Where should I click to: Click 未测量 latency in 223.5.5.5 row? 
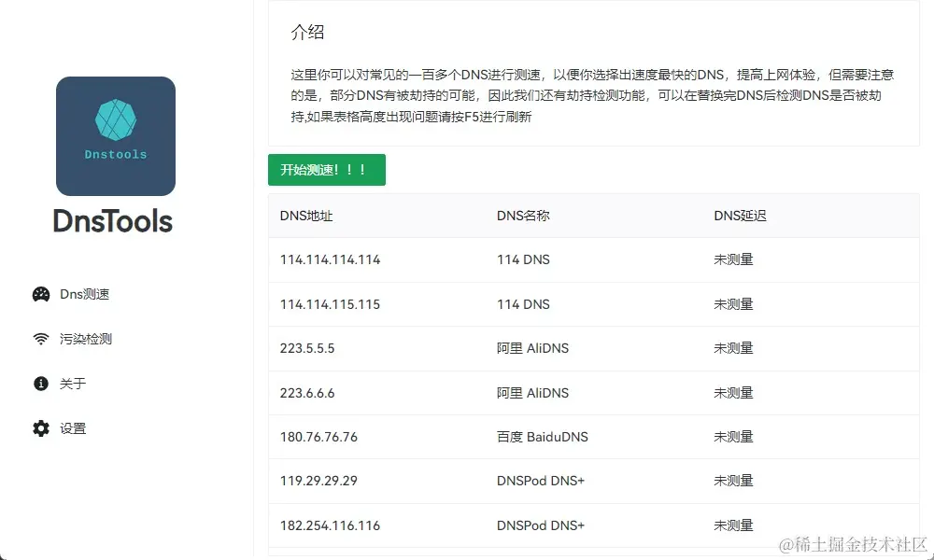click(x=733, y=349)
